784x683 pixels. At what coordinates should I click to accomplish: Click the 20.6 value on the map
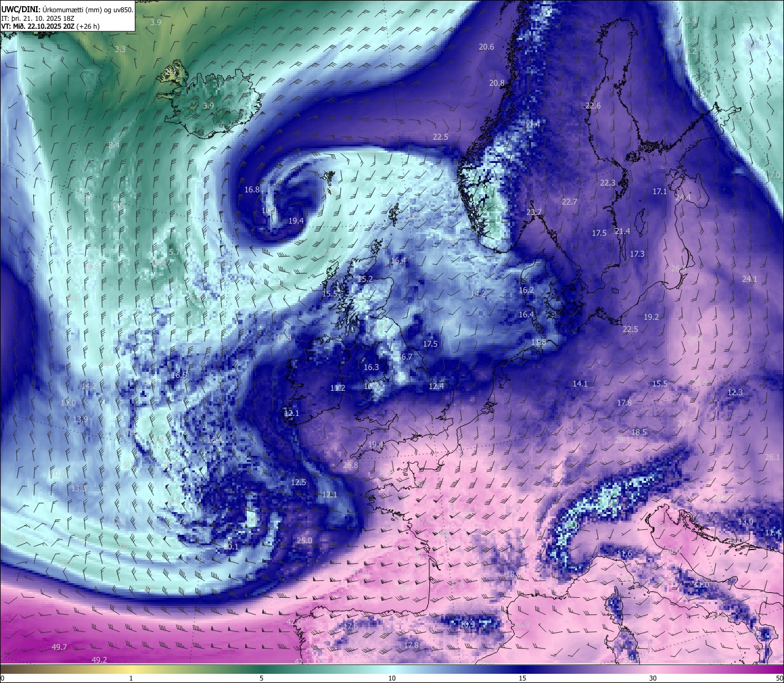point(486,47)
